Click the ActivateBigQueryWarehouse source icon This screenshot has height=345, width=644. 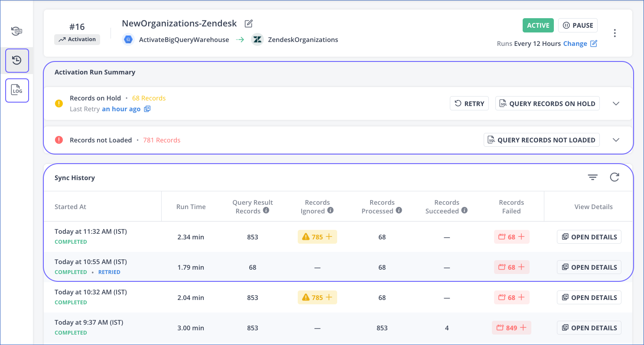128,39
